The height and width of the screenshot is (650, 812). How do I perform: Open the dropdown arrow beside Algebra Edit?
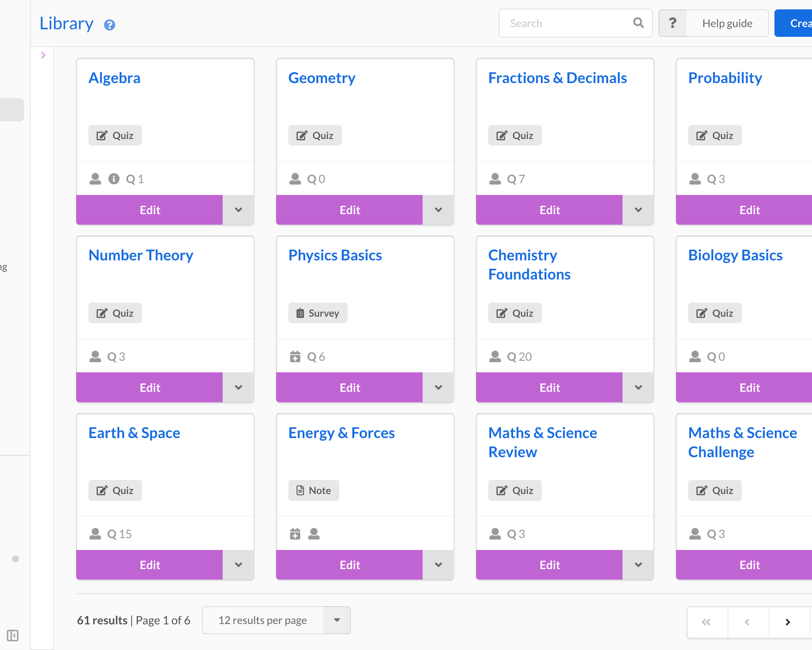point(238,210)
